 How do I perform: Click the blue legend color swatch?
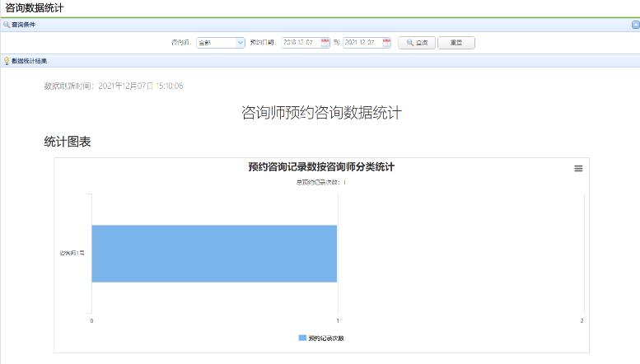pos(302,338)
